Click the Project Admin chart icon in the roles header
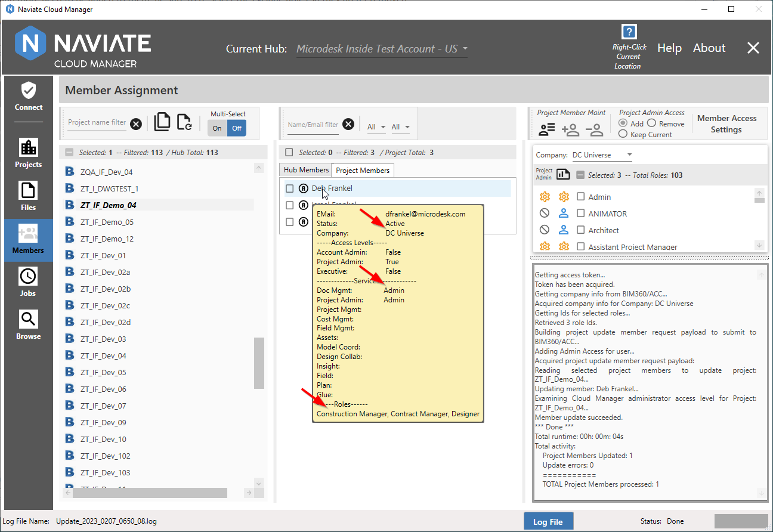 point(564,175)
